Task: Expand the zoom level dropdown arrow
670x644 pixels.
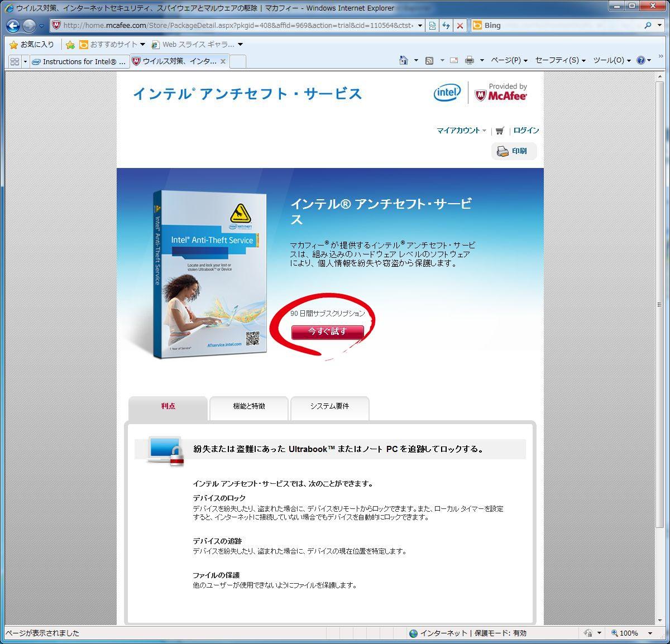Action: [x=650, y=633]
